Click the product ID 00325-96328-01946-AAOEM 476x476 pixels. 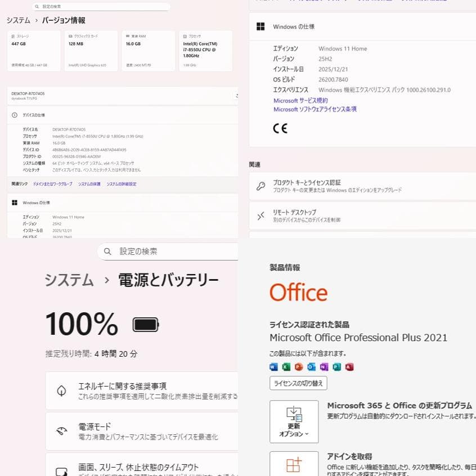point(77,156)
